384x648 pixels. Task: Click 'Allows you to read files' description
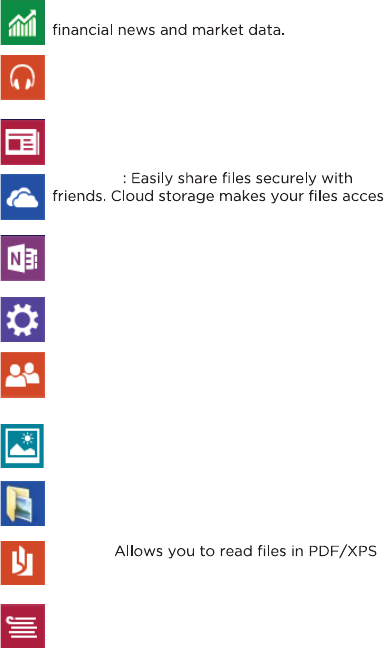(x=209, y=551)
